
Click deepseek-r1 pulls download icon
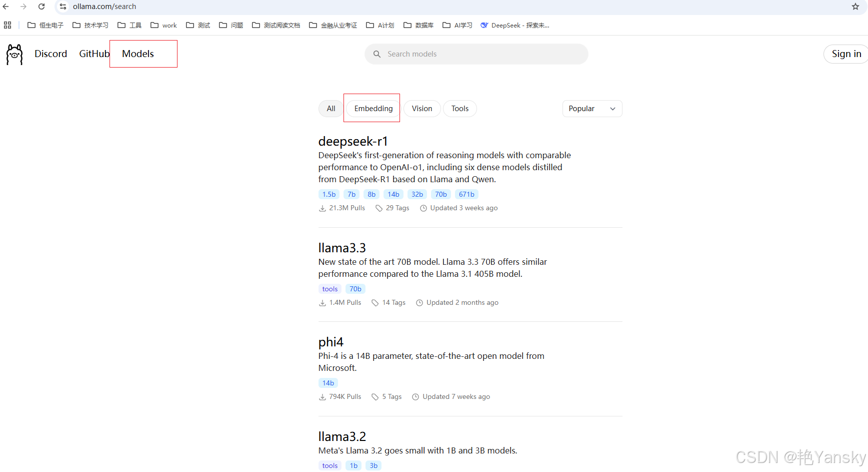(x=322, y=208)
